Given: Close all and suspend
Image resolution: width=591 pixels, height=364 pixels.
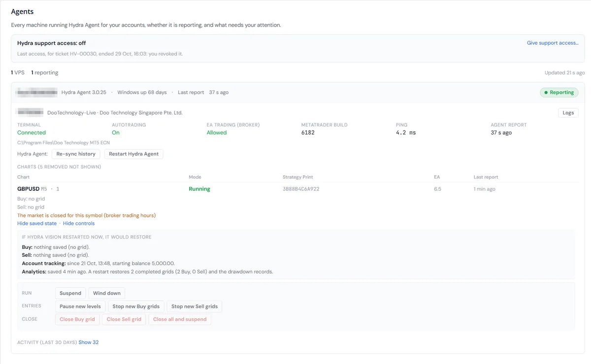Looking at the screenshot, I should click(180, 319).
